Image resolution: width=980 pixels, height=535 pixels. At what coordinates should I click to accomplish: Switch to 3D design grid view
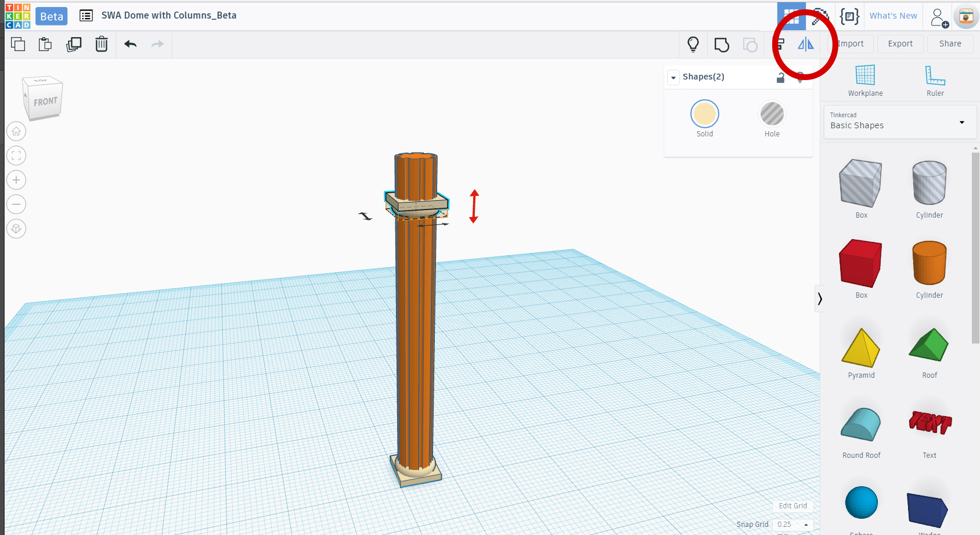(791, 16)
